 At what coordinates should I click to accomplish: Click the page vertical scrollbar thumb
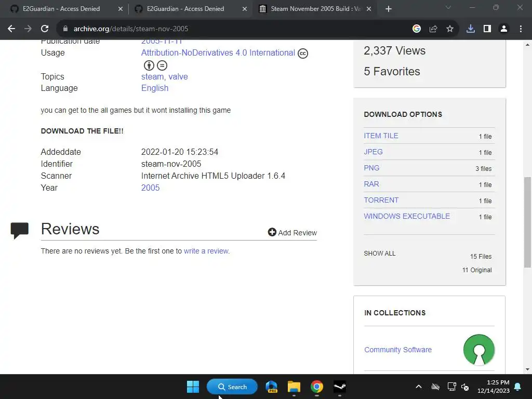point(528,222)
